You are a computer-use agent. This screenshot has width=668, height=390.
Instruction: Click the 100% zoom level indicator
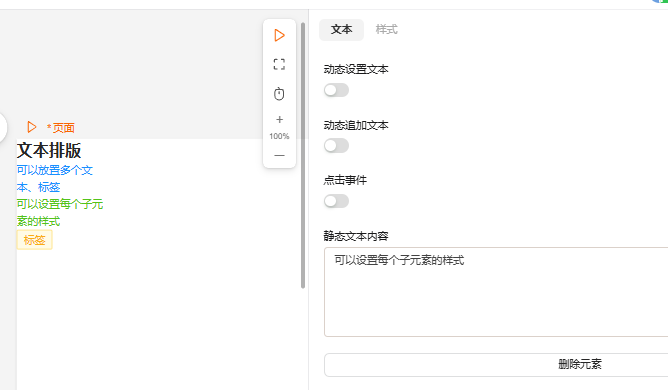279,136
